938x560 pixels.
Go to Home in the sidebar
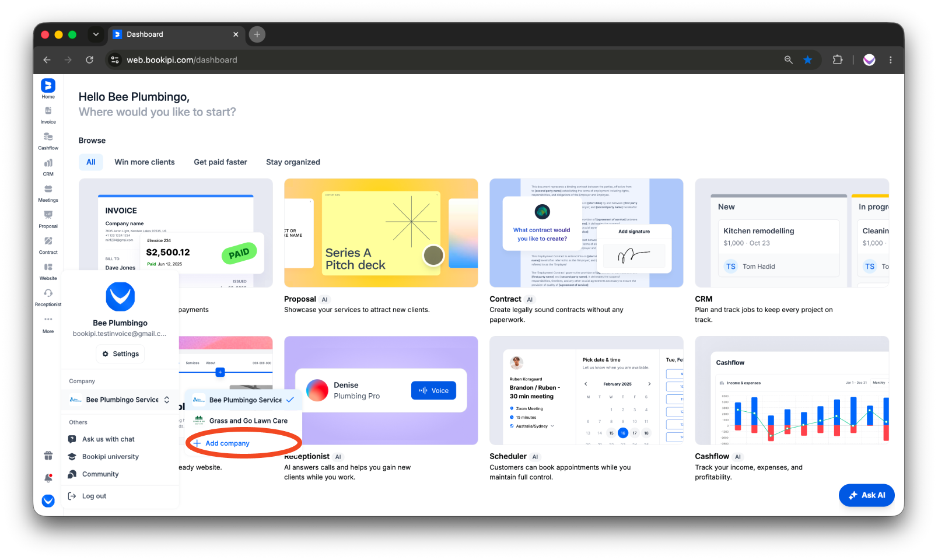[x=48, y=89]
